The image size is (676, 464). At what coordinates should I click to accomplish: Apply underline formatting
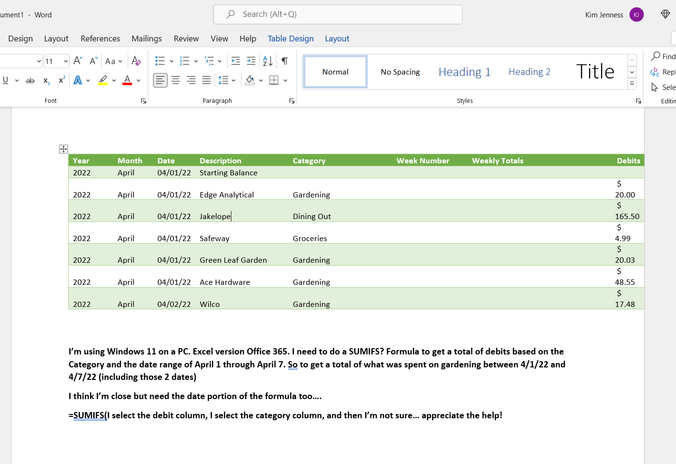5,80
